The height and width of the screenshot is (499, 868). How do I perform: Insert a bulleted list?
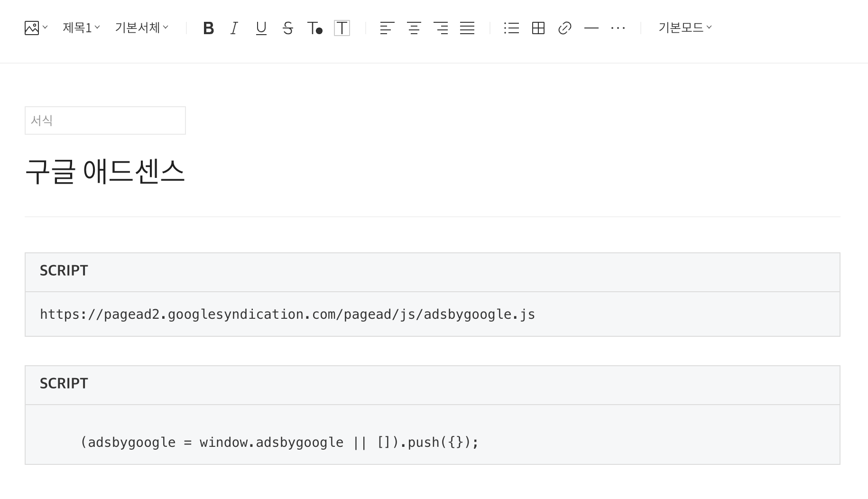pyautogui.click(x=511, y=28)
